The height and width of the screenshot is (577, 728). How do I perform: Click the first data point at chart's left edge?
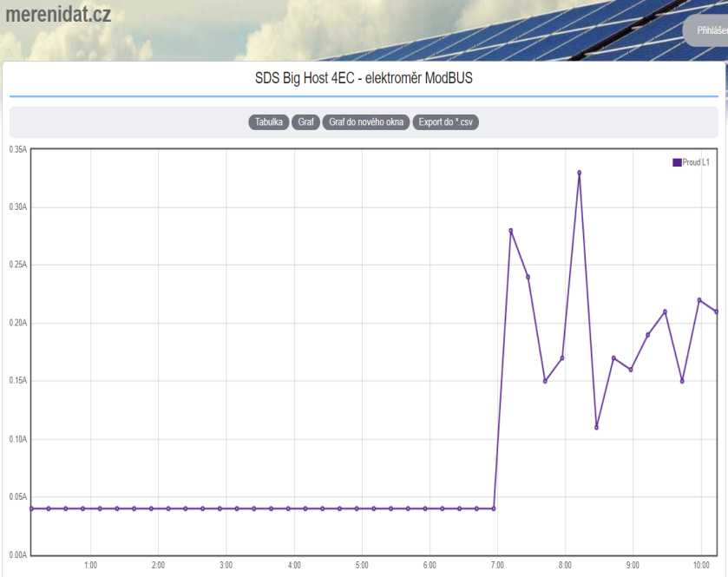click(x=32, y=508)
